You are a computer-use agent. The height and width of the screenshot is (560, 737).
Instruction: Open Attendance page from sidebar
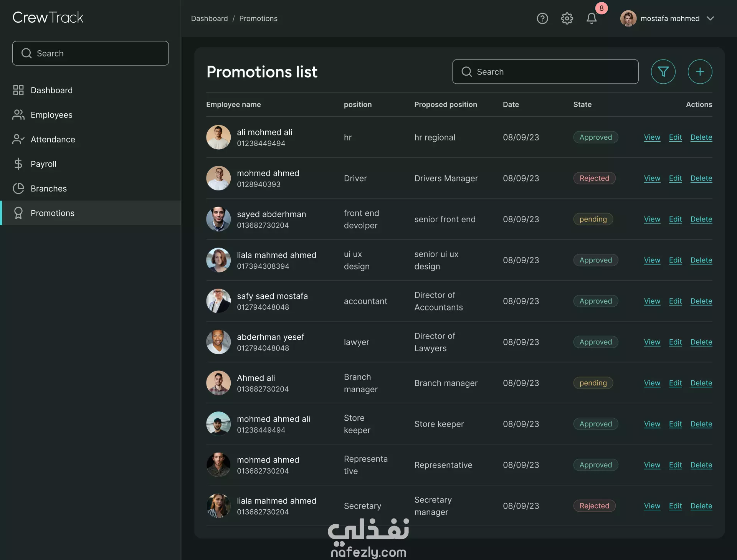53,139
